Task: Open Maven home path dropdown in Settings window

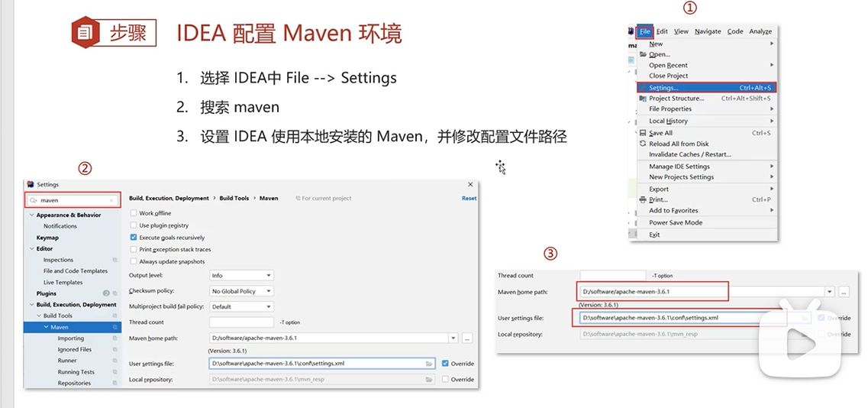Action: [x=453, y=338]
